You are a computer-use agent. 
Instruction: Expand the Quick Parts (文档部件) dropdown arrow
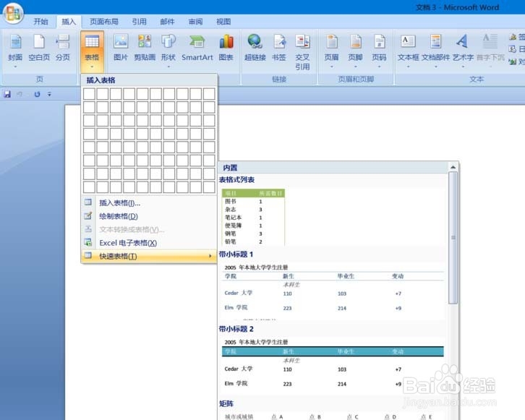tap(435, 67)
